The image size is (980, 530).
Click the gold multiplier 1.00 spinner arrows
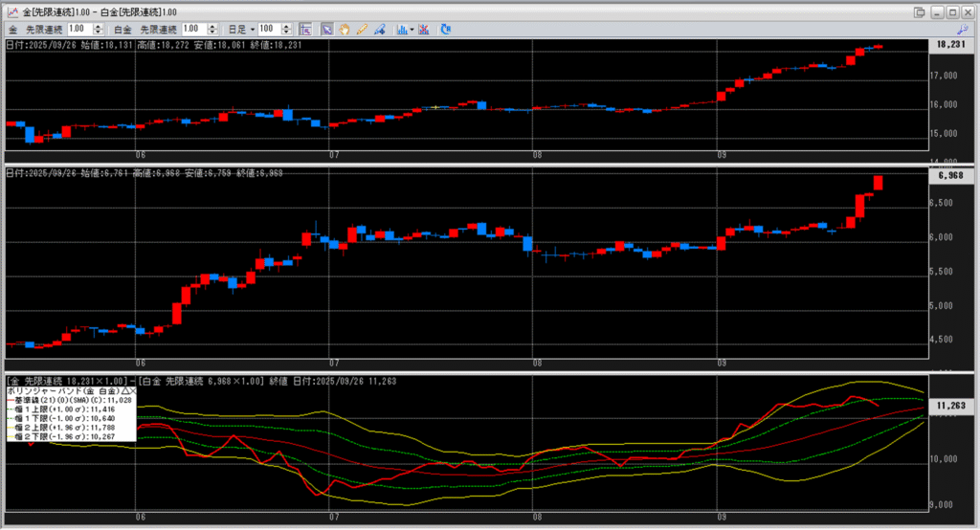click(98, 30)
